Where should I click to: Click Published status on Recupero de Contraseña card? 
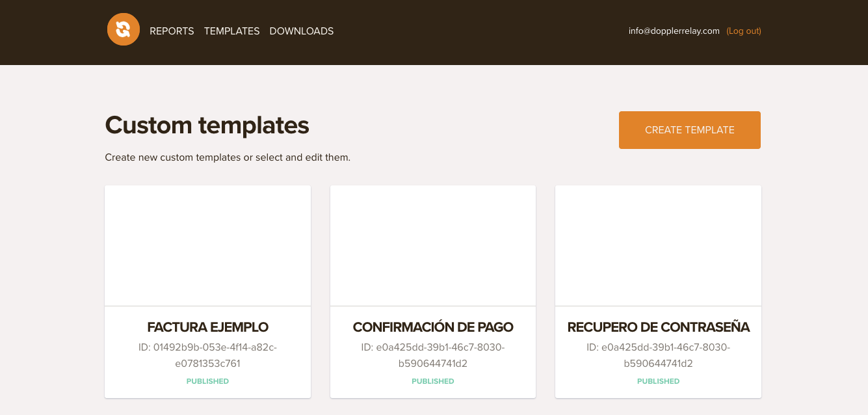(x=659, y=381)
